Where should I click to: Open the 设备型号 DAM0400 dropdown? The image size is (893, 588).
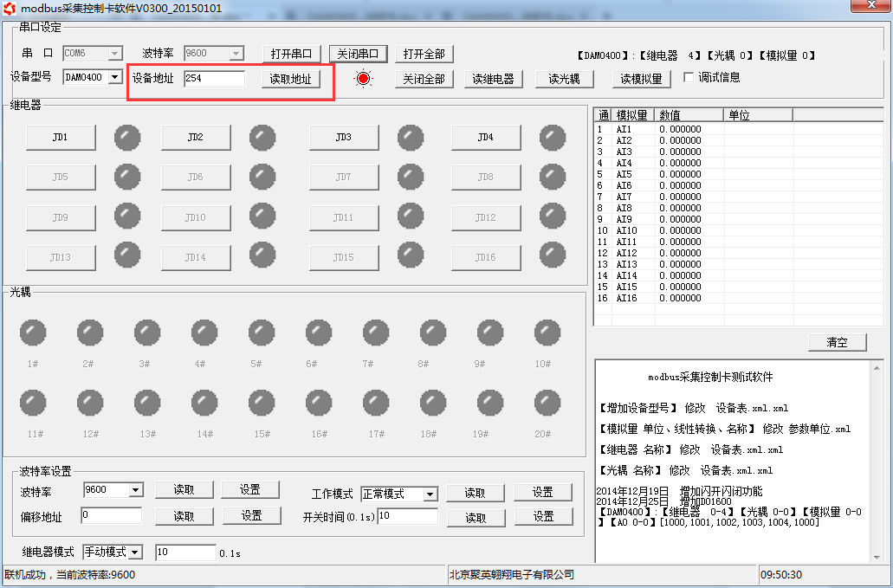(x=115, y=77)
